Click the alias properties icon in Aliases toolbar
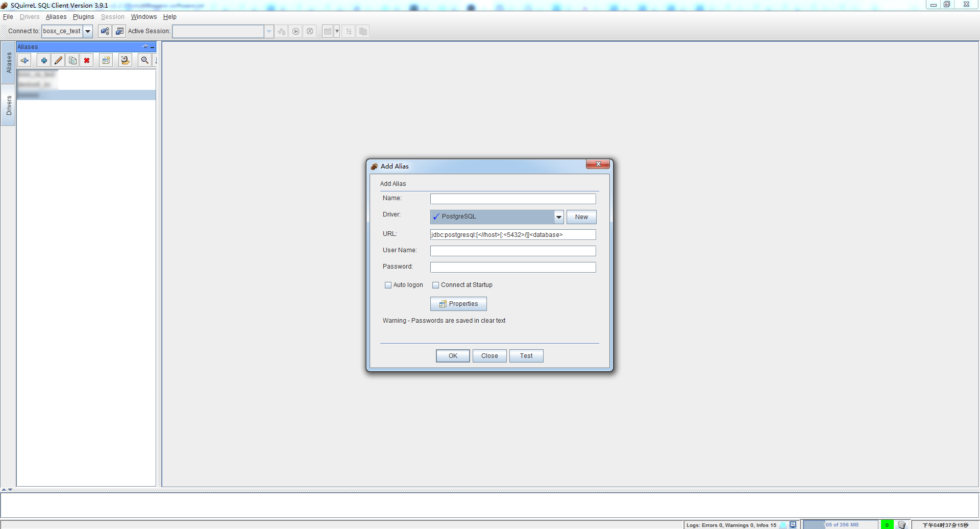The image size is (980, 529). (x=106, y=61)
